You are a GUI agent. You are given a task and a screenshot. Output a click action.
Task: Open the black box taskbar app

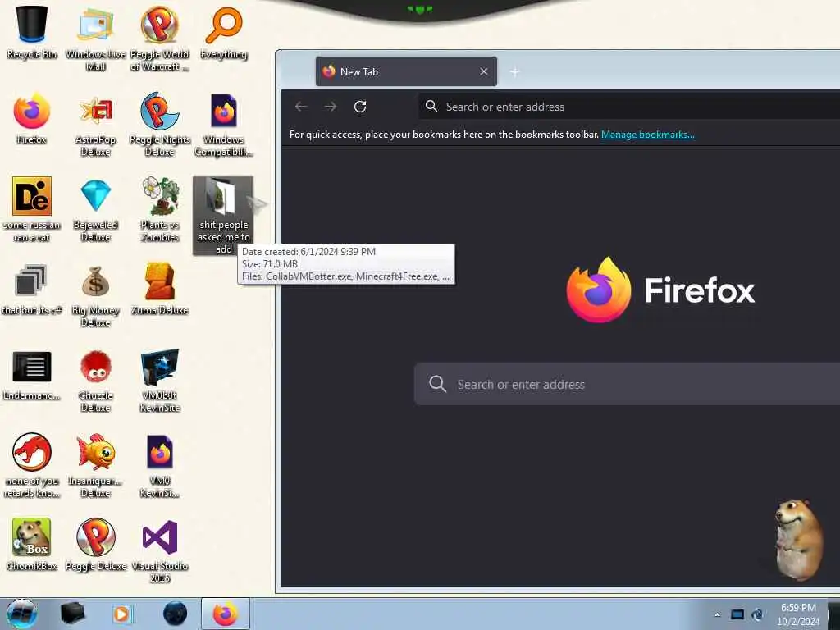coord(72,614)
